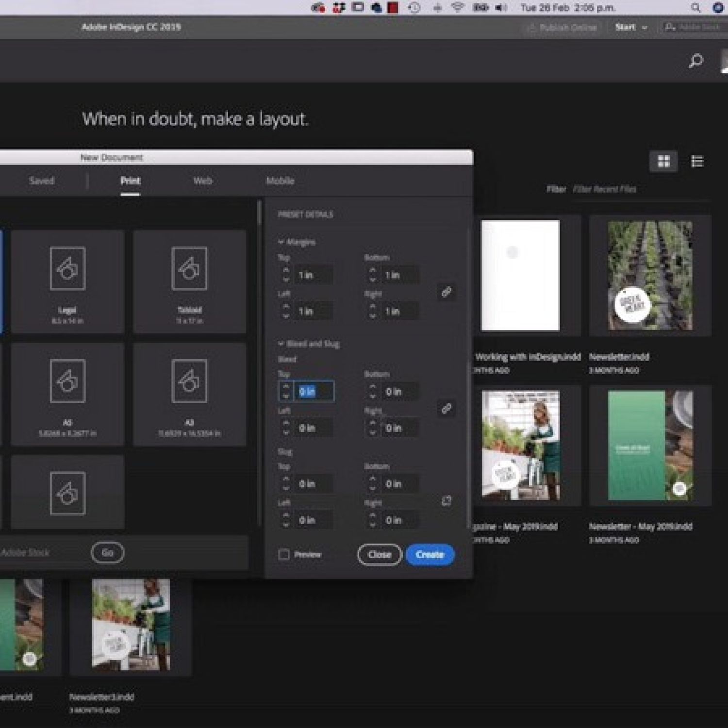The width and height of the screenshot is (728, 728).
Task: Toggle the slug link chain icon
Action: tap(446, 501)
